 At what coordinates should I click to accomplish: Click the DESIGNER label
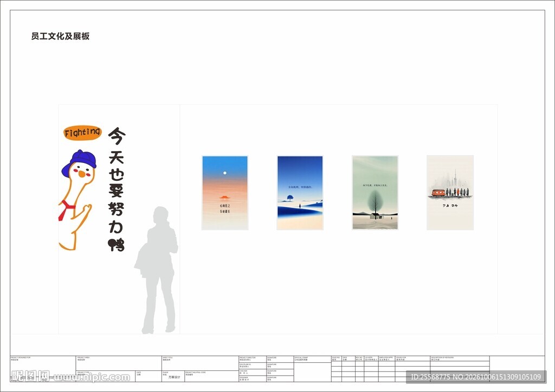point(243,377)
